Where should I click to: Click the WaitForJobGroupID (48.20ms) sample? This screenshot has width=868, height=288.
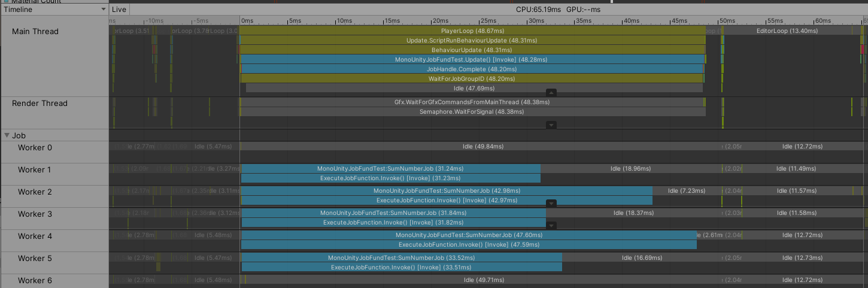click(472, 78)
